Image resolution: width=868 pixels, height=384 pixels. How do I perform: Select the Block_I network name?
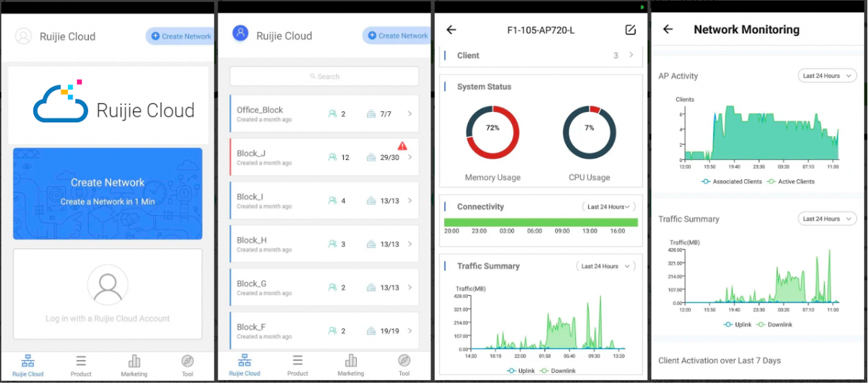pyautogui.click(x=250, y=197)
